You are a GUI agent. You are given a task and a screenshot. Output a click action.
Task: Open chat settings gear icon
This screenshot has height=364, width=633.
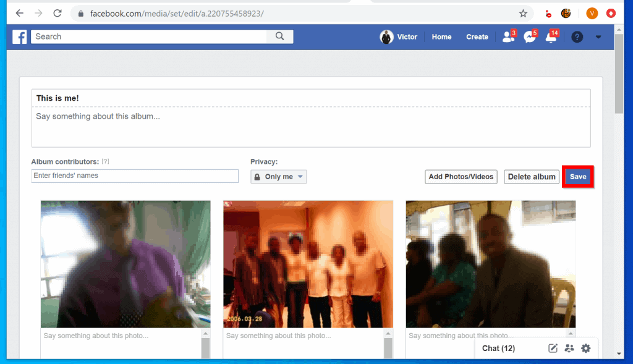pos(586,349)
